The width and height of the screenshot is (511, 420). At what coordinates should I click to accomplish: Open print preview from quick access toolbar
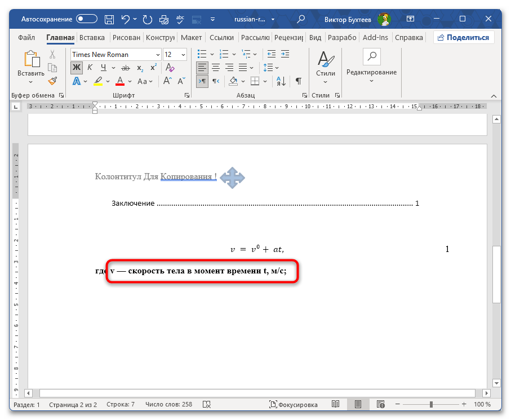click(164, 20)
